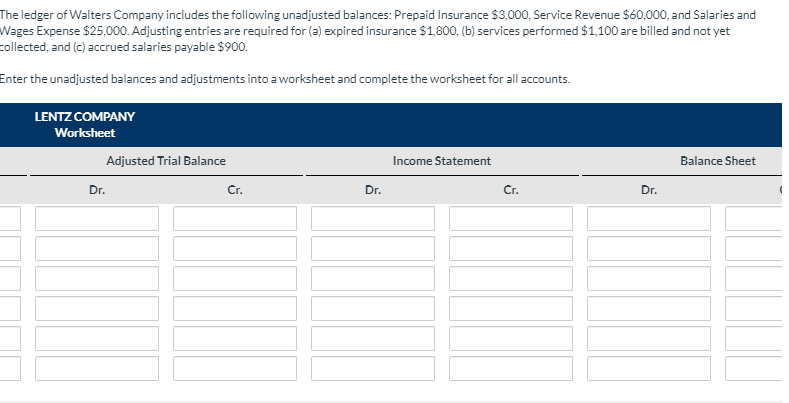
Task: Click first-row Adjusted Trial Balance Cr. field
Action: pos(235,218)
